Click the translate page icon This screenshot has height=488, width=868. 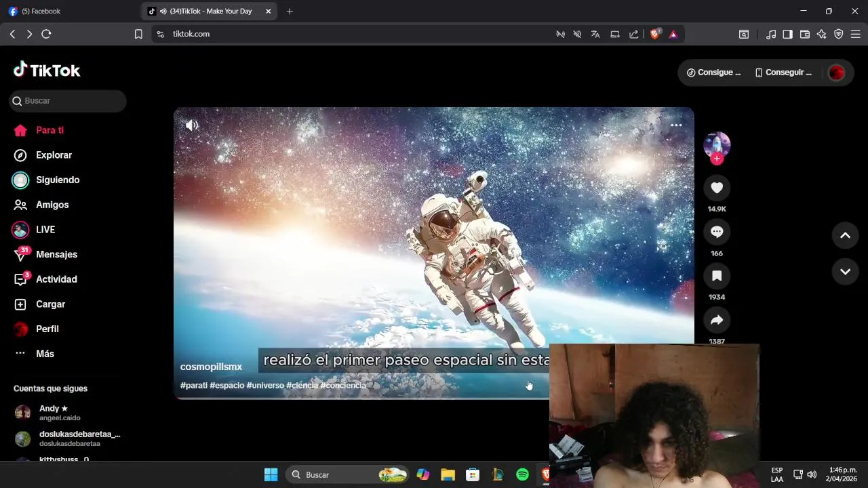(595, 34)
